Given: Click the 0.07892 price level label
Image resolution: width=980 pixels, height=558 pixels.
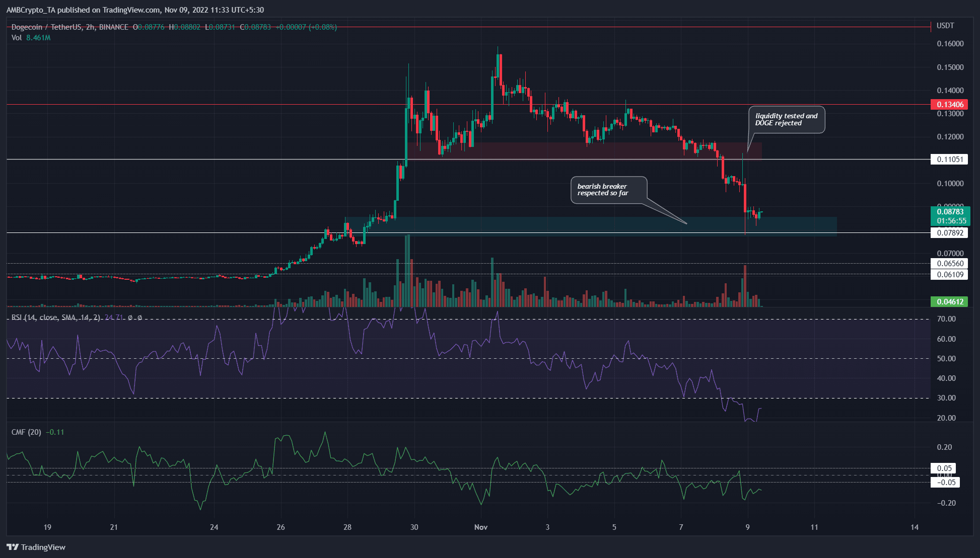Looking at the screenshot, I should 949,232.
